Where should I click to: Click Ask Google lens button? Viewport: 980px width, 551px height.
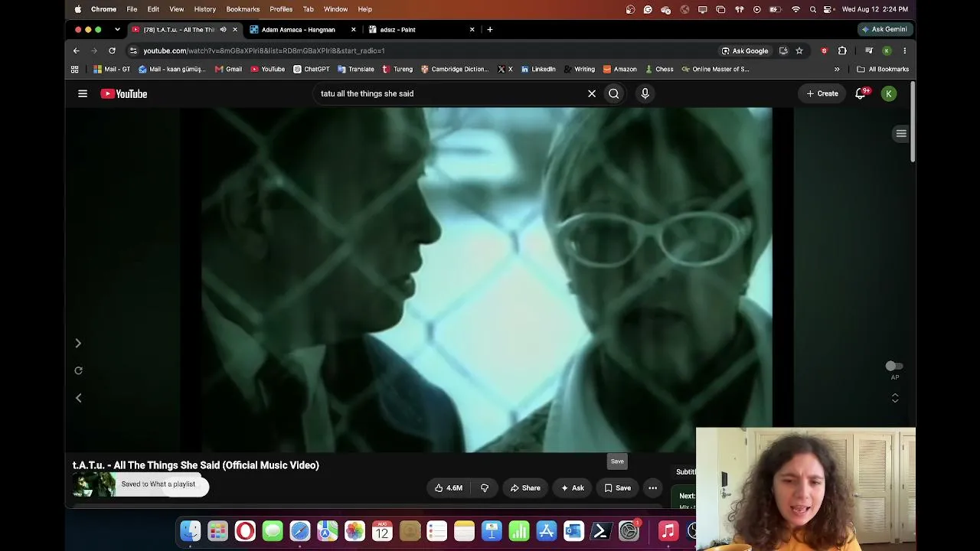pos(745,51)
